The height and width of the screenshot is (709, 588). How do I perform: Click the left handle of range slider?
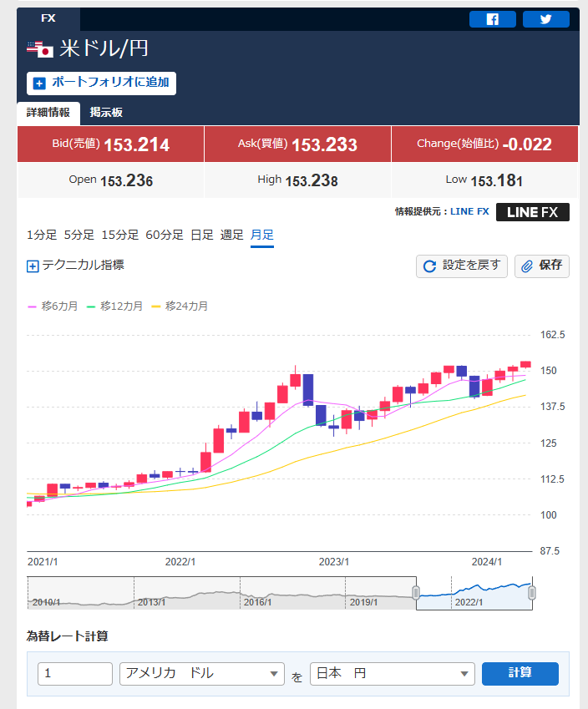tap(415, 593)
